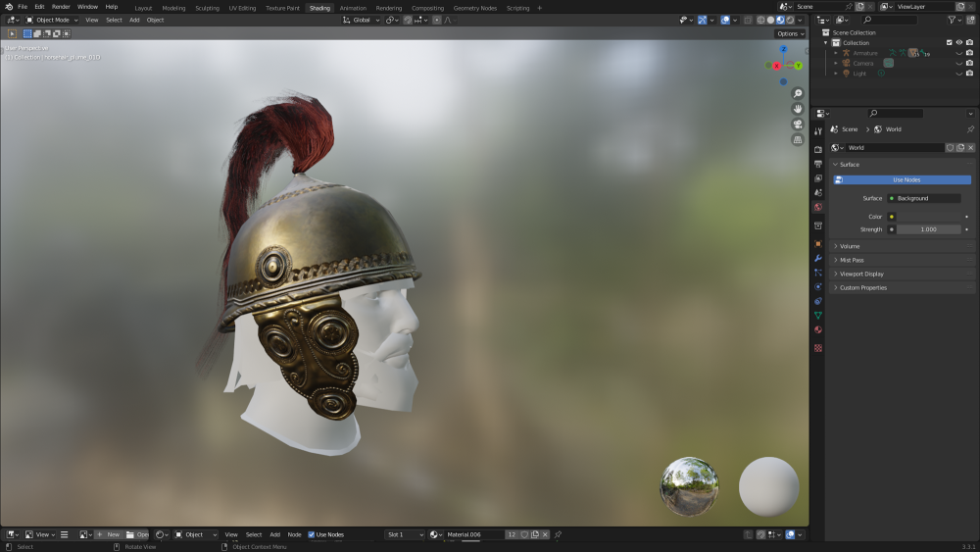Adjust the Strength value slider
This screenshot has height=552, width=980.
(929, 229)
